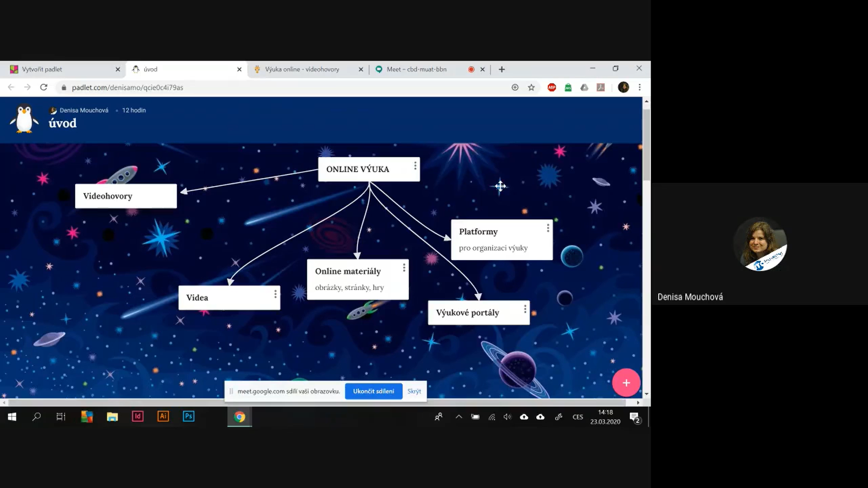The width and height of the screenshot is (868, 488).
Task: Open the Platformy post
Action: click(x=502, y=239)
